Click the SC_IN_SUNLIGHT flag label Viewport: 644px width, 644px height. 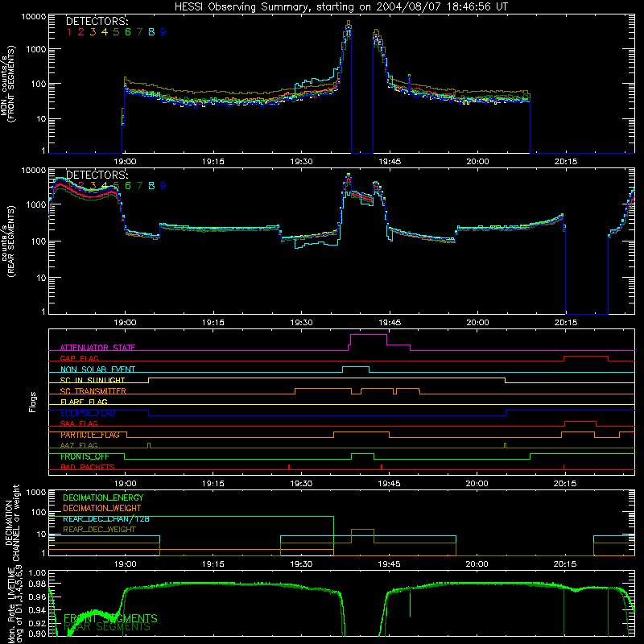[x=93, y=380]
